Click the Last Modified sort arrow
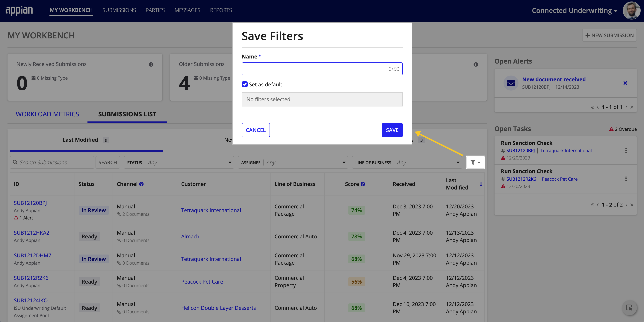Viewport: 644px width, 322px height. pyautogui.click(x=481, y=184)
